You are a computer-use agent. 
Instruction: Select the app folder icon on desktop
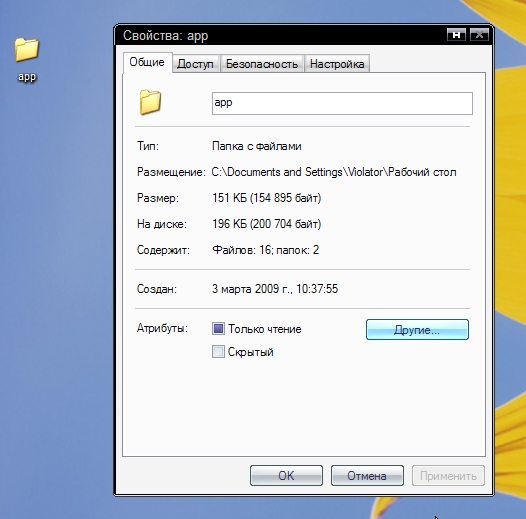coord(27,50)
